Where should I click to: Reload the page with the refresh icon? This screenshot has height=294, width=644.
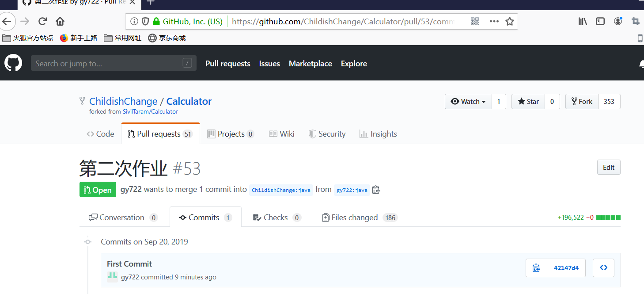click(42, 21)
